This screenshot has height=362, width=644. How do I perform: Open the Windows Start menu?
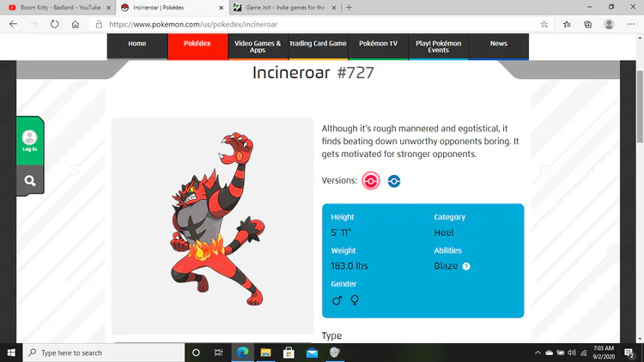pyautogui.click(x=11, y=353)
